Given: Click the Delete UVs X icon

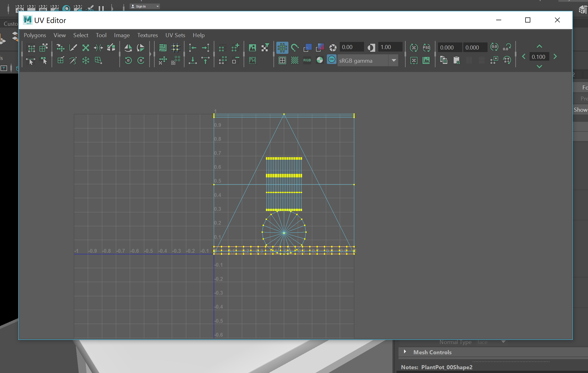Looking at the screenshot, I should [86, 48].
